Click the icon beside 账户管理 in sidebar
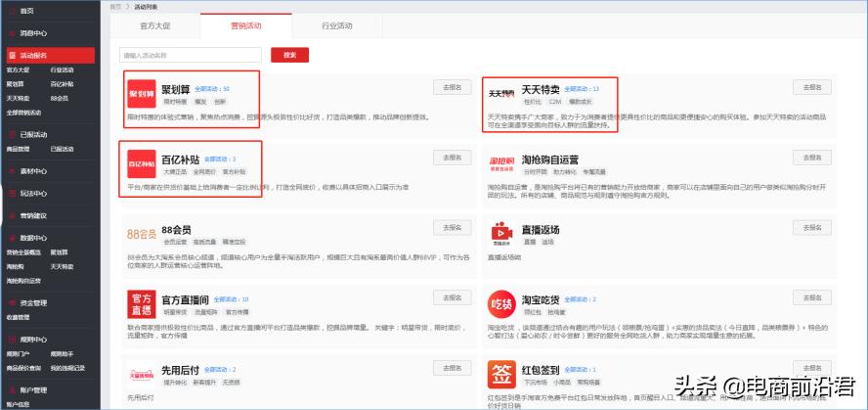The height and width of the screenshot is (410, 868). click(x=12, y=390)
